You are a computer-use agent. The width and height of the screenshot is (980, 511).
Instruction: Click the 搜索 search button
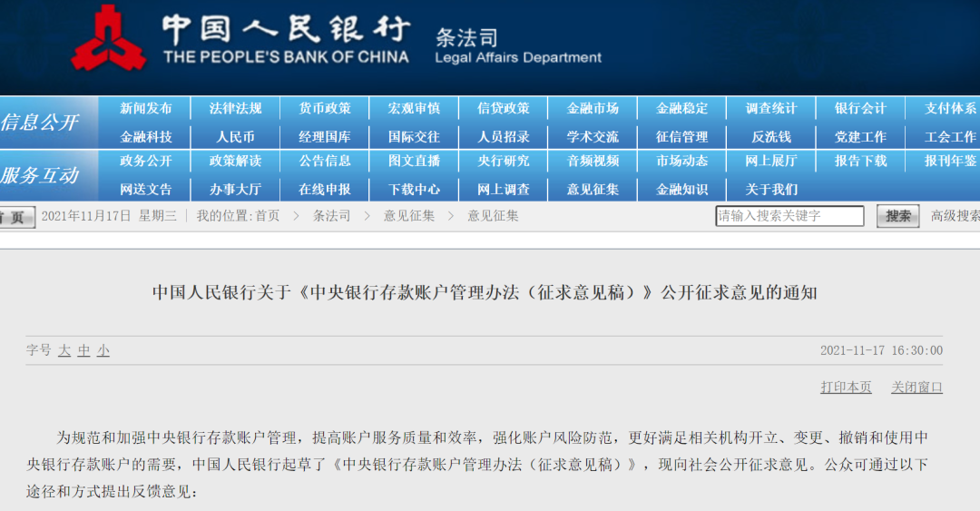tap(897, 216)
